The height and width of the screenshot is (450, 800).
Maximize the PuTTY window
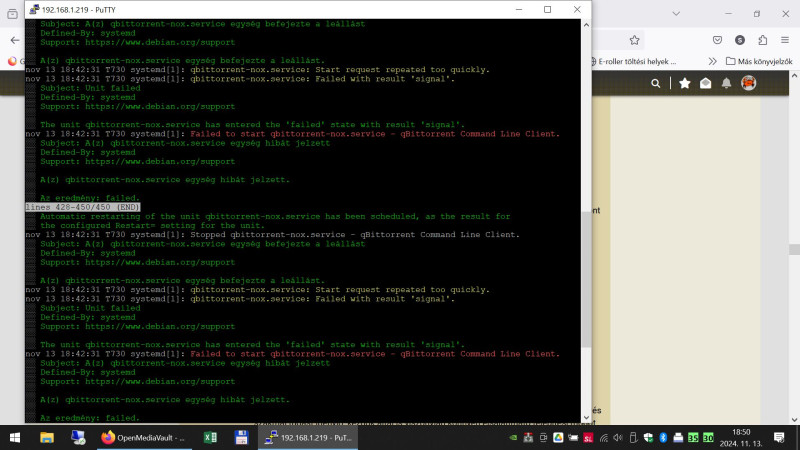click(x=547, y=9)
